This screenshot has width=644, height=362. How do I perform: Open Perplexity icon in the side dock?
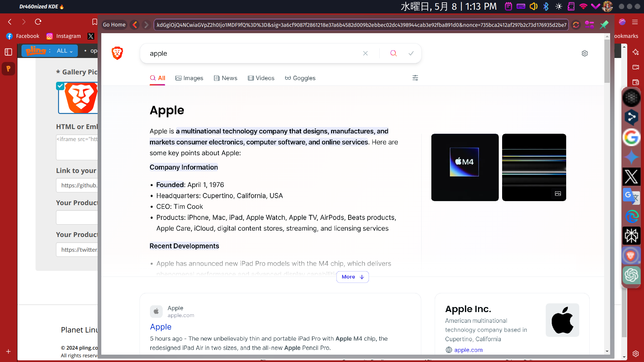click(632, 236)
